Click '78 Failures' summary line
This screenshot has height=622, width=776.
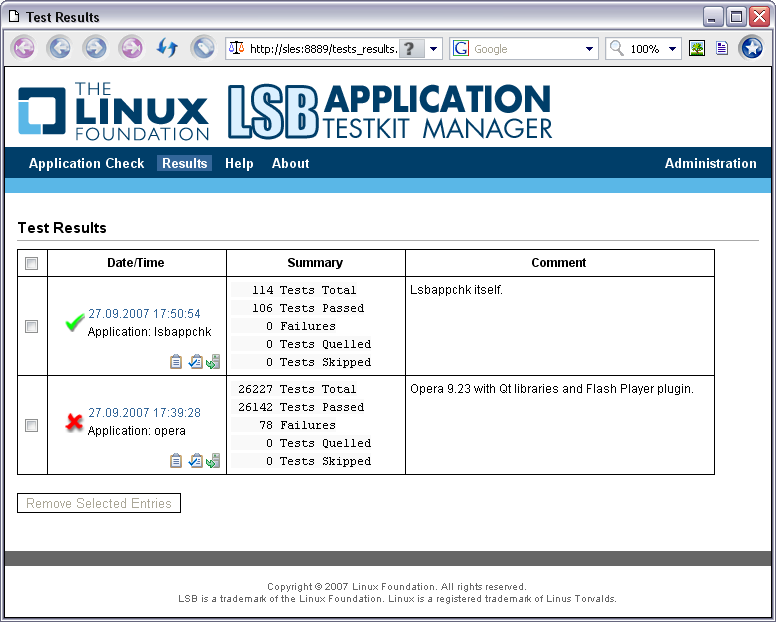(297, 425)
